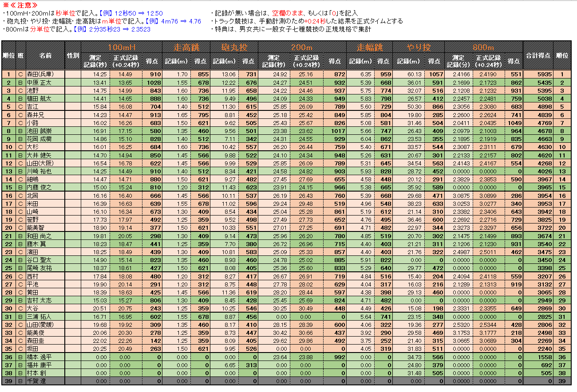Image resolution: width=577 pixels, height=392 pixels.
Task: Click the 走幅跳 event header
Action: (369, 47)
